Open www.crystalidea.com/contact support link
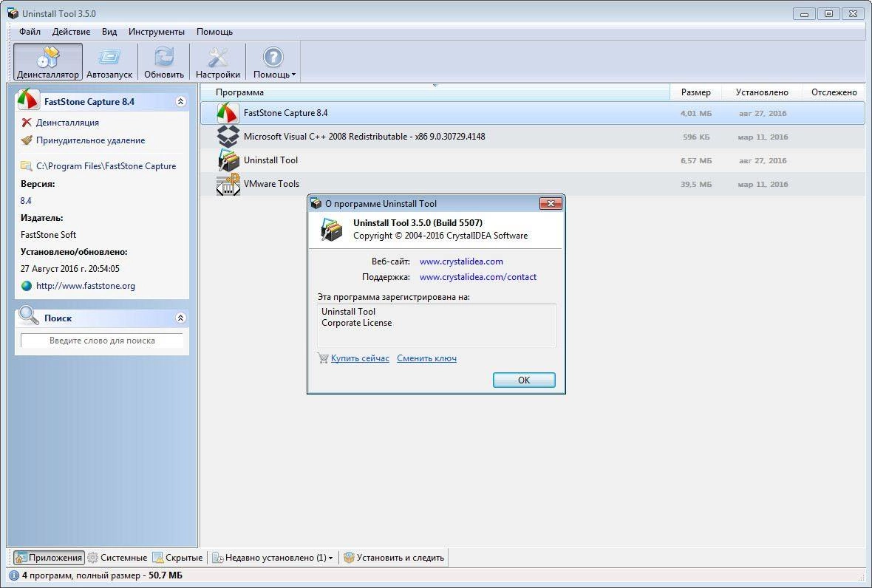This screenshot has height=588, width=872. pyautogui.click(x=477, y=277)
